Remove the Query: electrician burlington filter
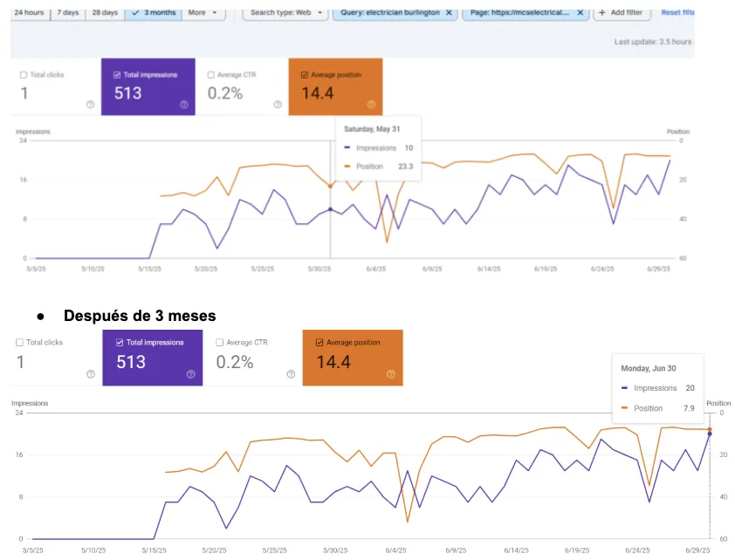The image size is (735, 560). coord(449,12)
